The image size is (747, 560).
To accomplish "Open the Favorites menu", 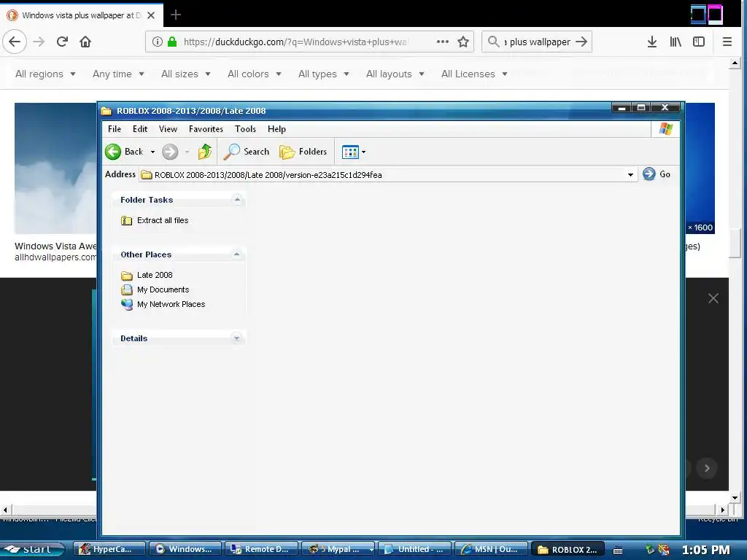I will 206,129.
